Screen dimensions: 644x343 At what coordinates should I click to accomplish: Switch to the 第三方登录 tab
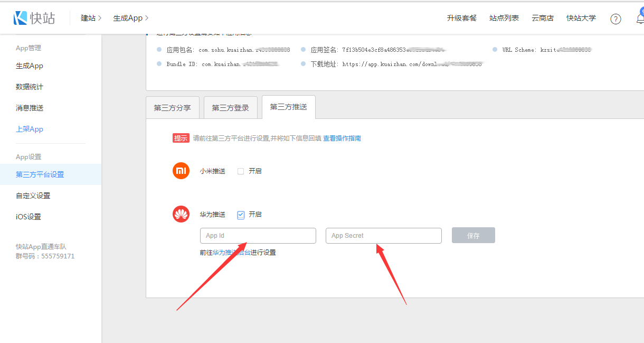point(231,108)
